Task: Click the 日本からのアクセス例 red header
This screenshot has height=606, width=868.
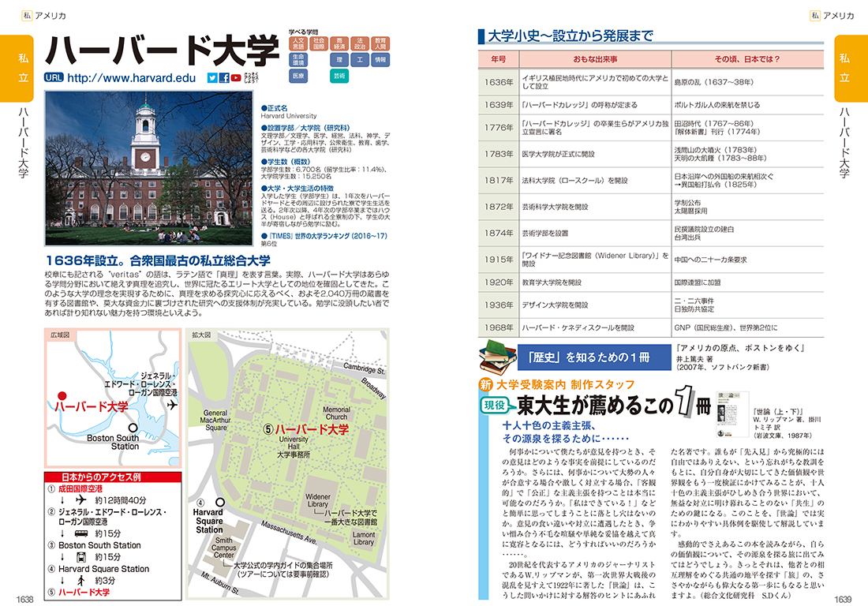Action: [x=113, y=477]
